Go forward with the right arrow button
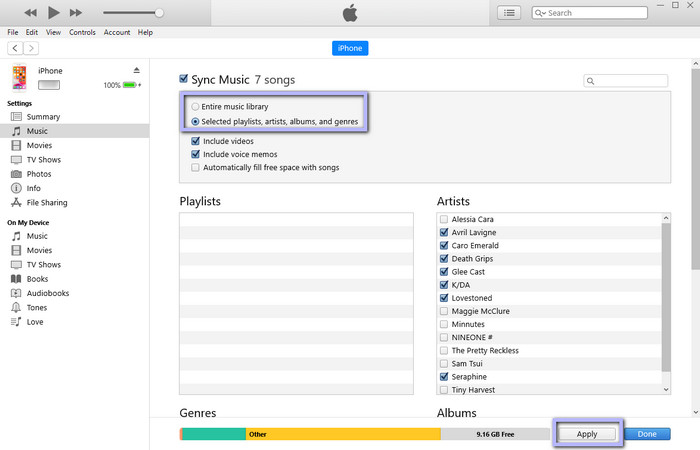Viewport: 700px width, 450px height. [31, 48]
